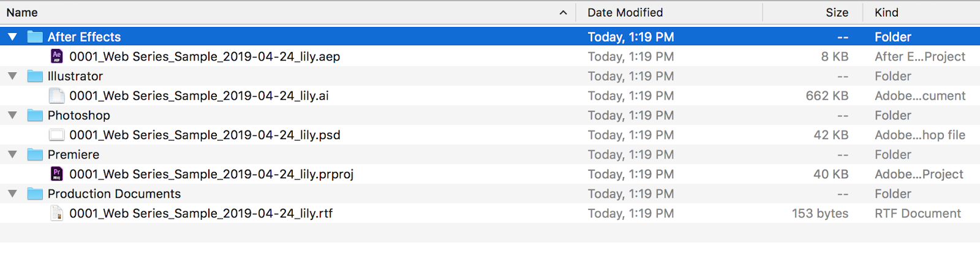Click the Illustrator folder icon

pos(36,76)
